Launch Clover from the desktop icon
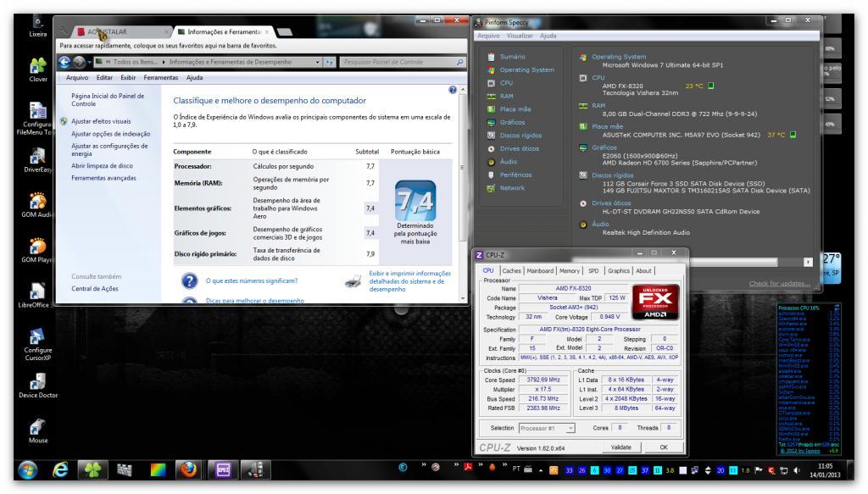This screenshot has width=868, height=494. pyautogui.click(x=37, y=69)
